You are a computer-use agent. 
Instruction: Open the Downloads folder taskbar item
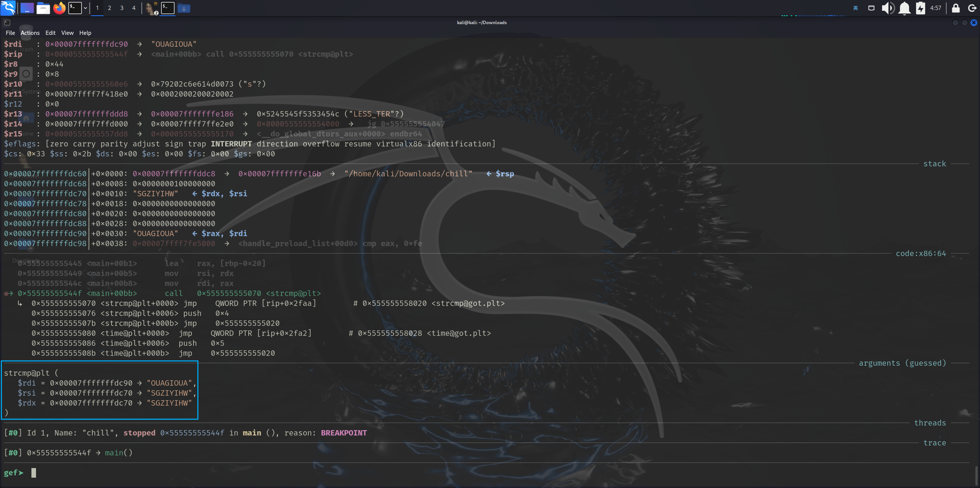click(184, 8)
